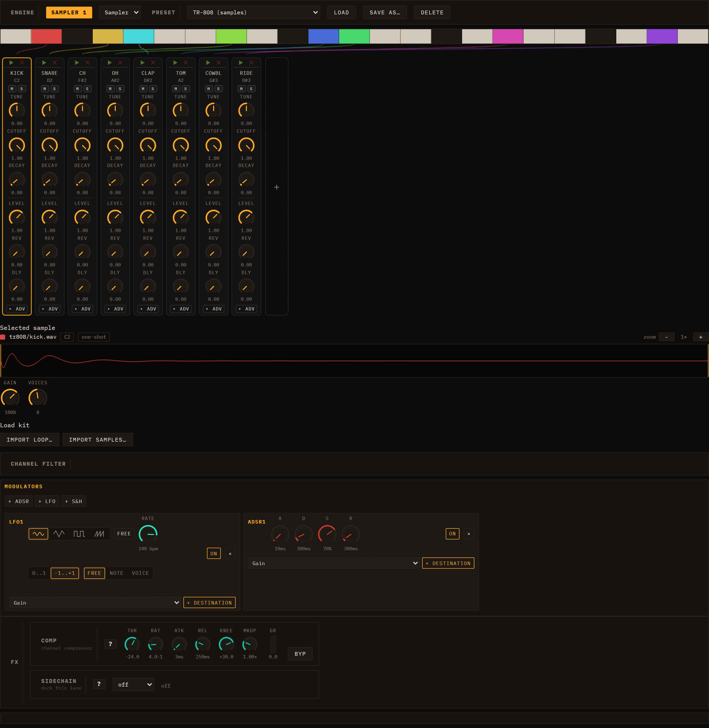This screenshot has height=728, width=709.
Task: Click the FREE rate sync button
Action: 124,534
